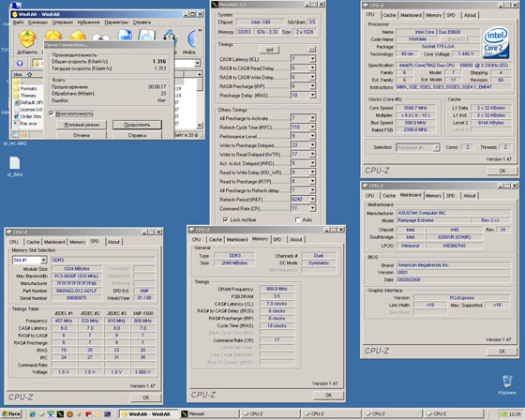Open the Файл menu in WinRAR

[x=18, y=22]
